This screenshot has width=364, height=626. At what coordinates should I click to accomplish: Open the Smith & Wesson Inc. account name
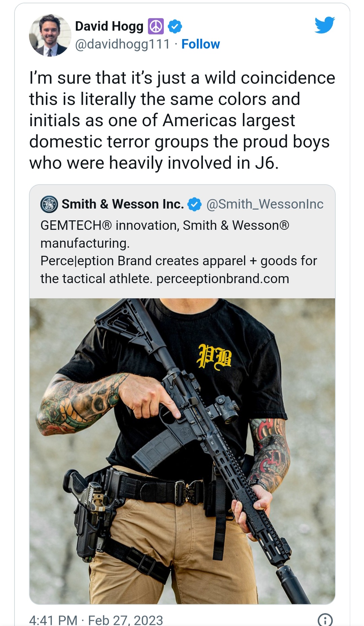coord(123,204)
